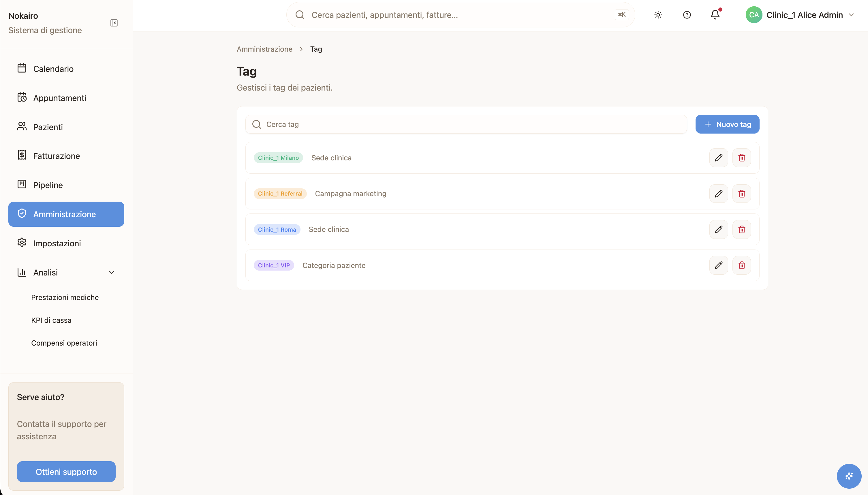Image resolution: width=868 pixels, height=495 pixels.
Task: Click the Categoria paziente description text
Action: tap(334, 265)
